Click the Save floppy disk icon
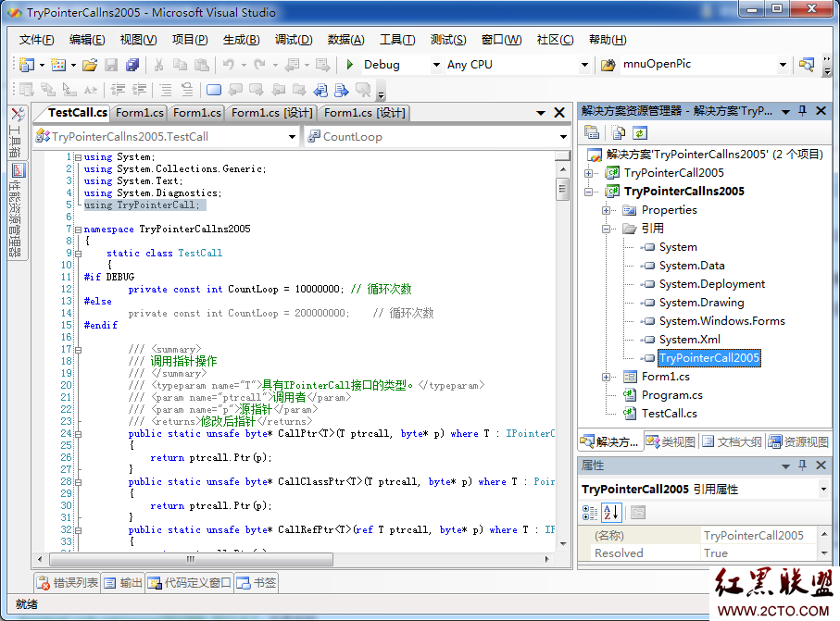 click(111, 65)
